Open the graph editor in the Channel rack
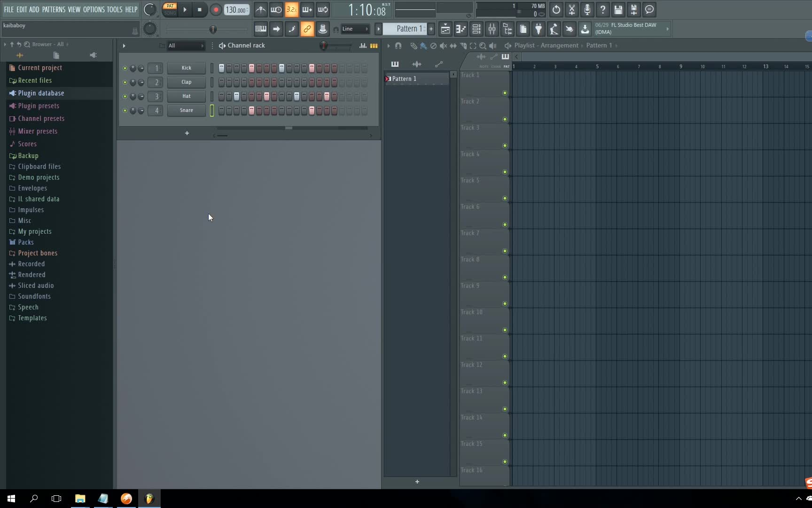Viewport: 812px width, 508px height. (363, 46)
